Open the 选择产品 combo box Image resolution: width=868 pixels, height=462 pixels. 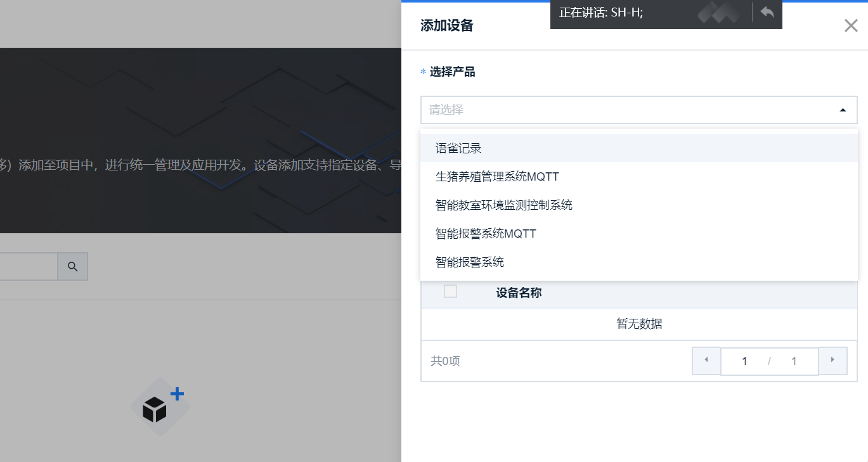pos(639,110)
